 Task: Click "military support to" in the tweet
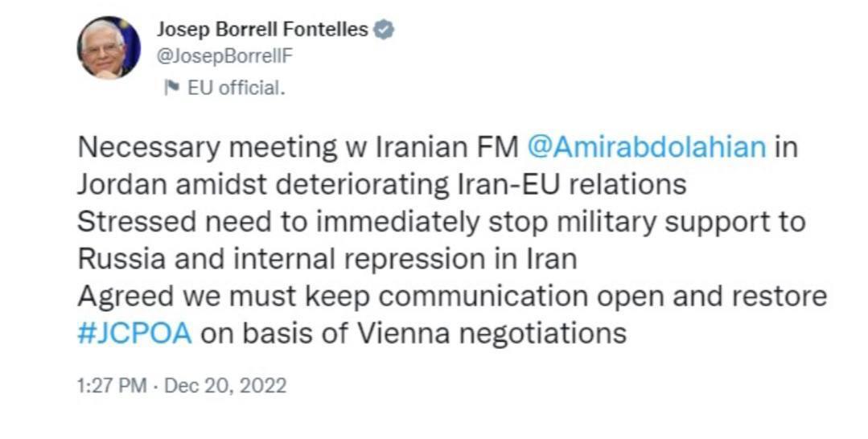coord(679,222)
